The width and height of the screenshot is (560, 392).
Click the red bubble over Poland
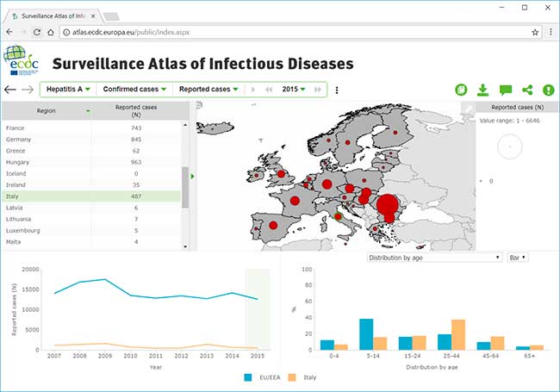click(x=364, y=180)
